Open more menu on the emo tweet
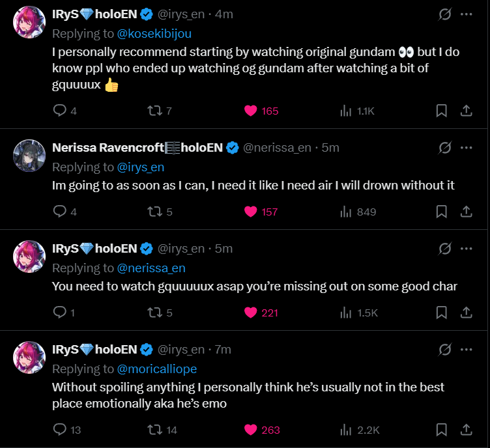Image resolution: width=490 pixels, height=448 pixels. point(466,350)
